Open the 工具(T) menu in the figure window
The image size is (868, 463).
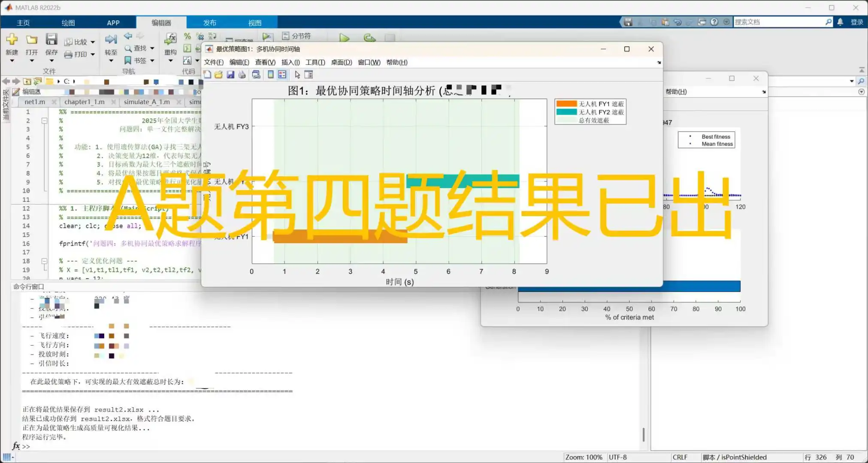pyautogui.click(x=315, y=62)
